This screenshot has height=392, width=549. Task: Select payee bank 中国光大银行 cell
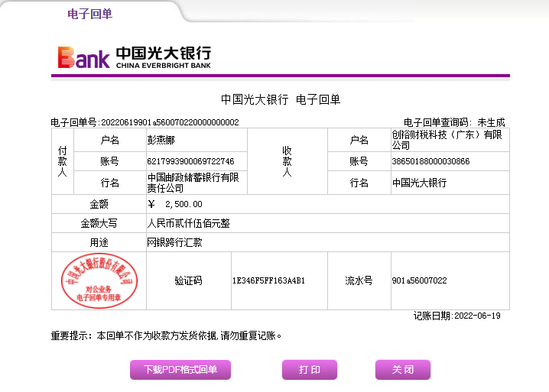450,183
